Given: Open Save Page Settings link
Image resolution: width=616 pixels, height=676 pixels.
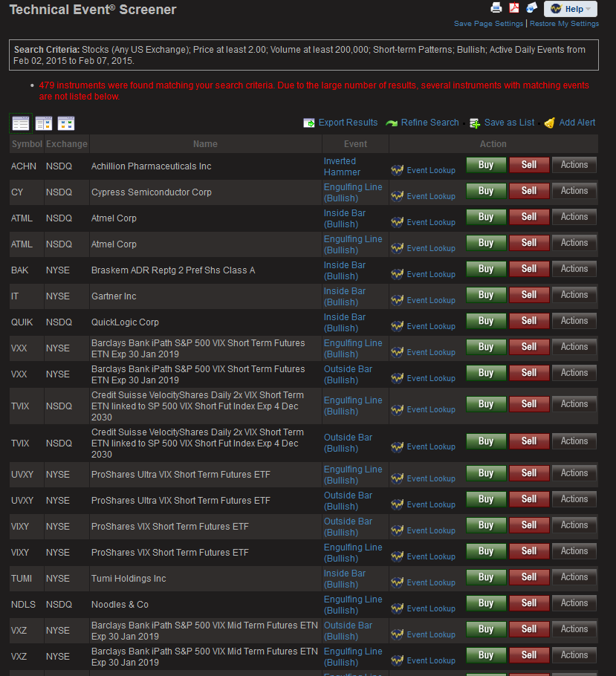Looking at the screenshot, I should click(x=489, y=24).
